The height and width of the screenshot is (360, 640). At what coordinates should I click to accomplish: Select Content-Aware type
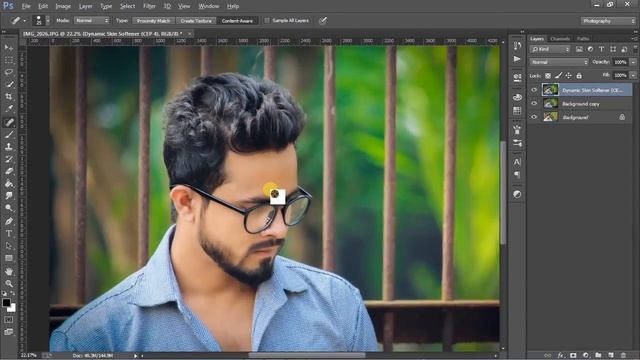(238, 20)
